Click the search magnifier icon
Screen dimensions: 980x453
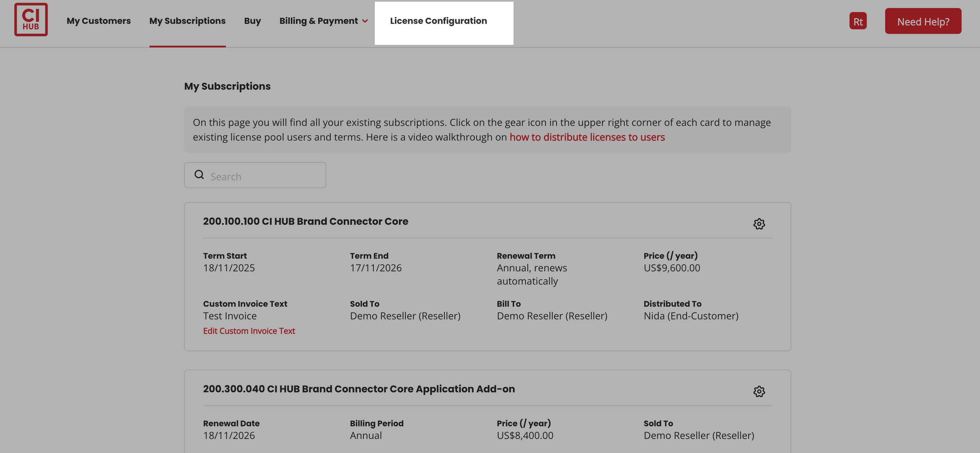click(199, 175)
